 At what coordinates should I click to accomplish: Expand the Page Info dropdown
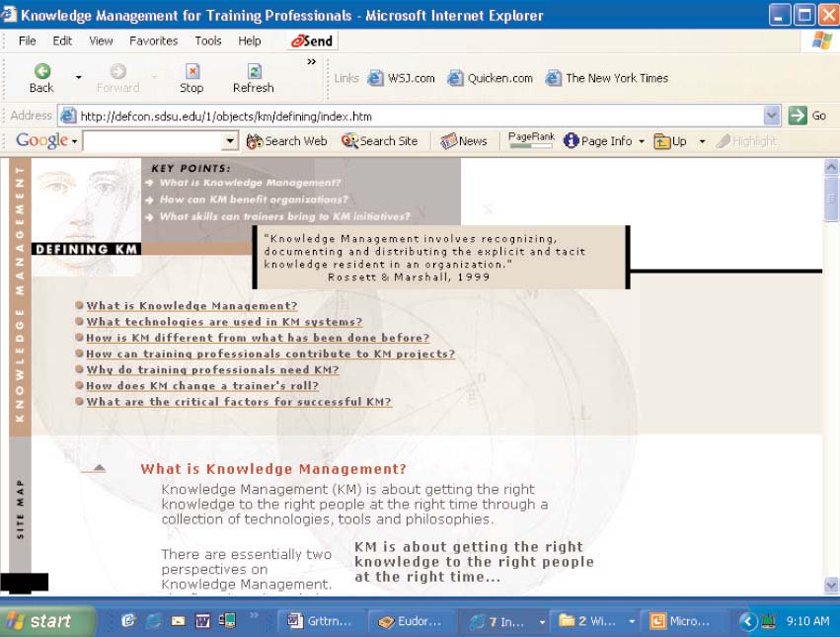[x=641, y=141]
